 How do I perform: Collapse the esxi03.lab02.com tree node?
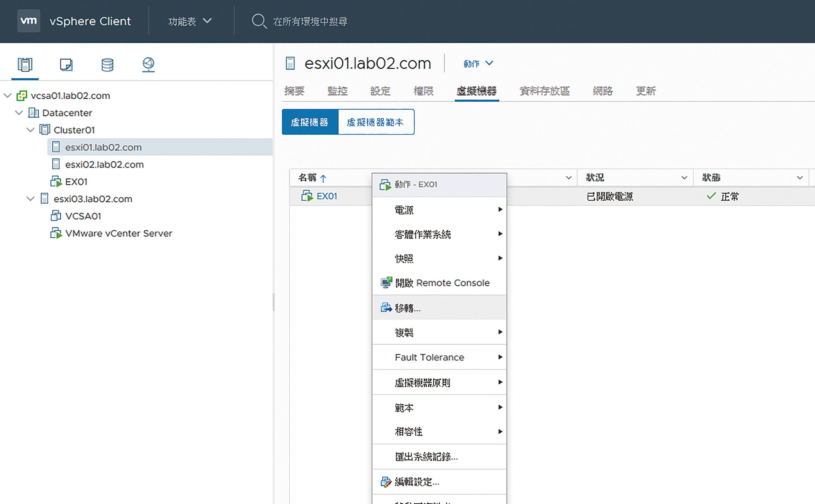pos(30,199)
